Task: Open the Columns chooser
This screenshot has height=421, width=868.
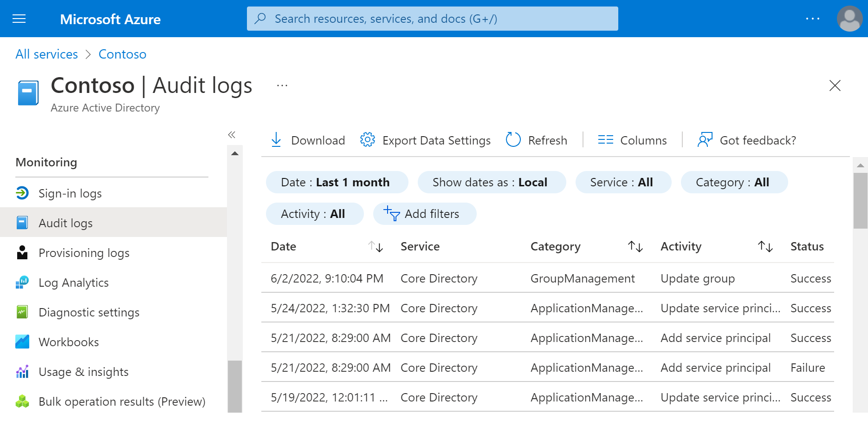Action: click(632, 140)
